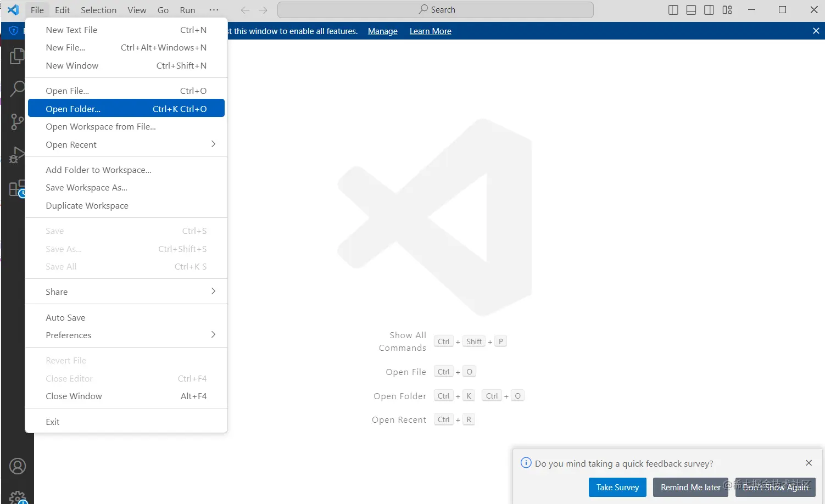The image size is (825, 504).
Task: Open the Edit menu
Action: pos(62,10)
